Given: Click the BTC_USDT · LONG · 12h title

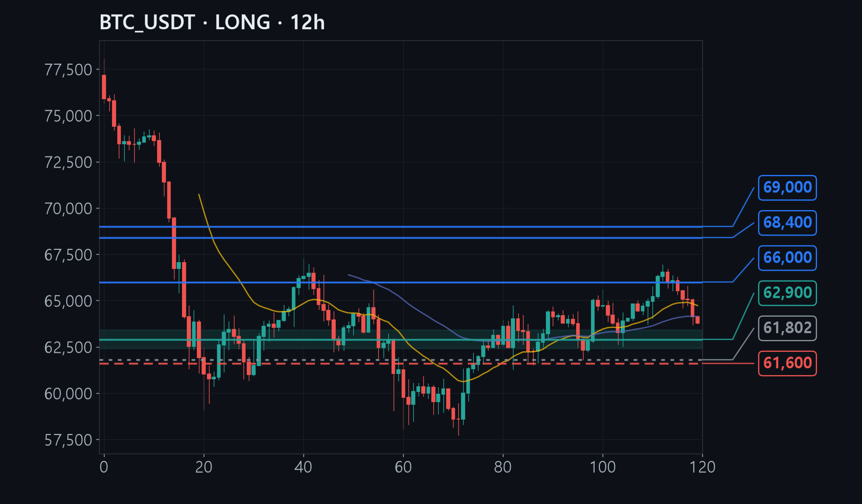Looking at the screenshot, I should 212,23.
